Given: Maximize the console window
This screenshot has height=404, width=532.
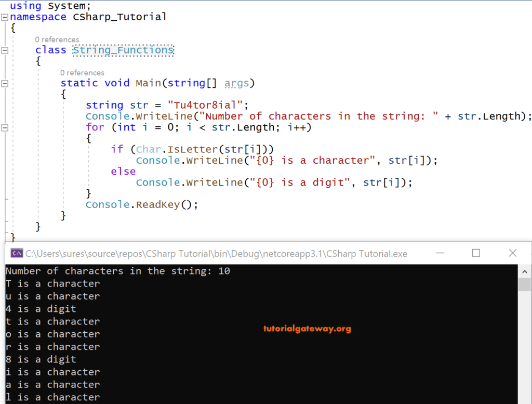Looking at the screenshot, I should click(475, 253).
